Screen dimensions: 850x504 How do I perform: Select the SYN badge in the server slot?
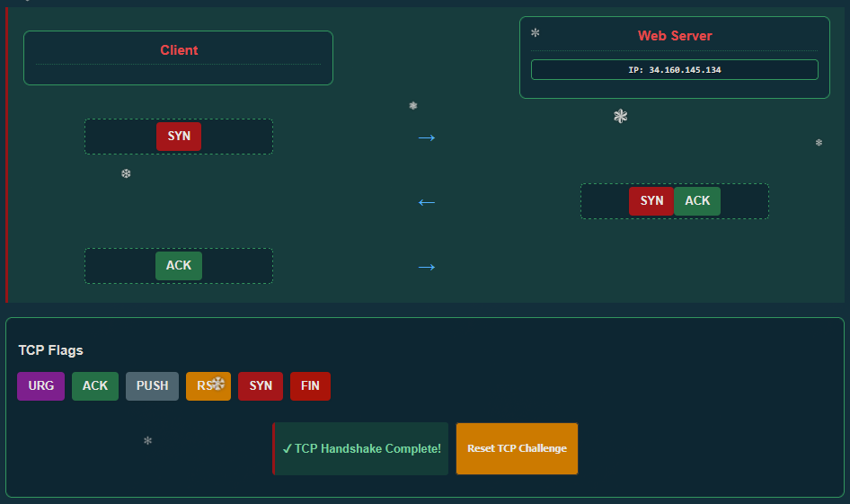(651, 201)
